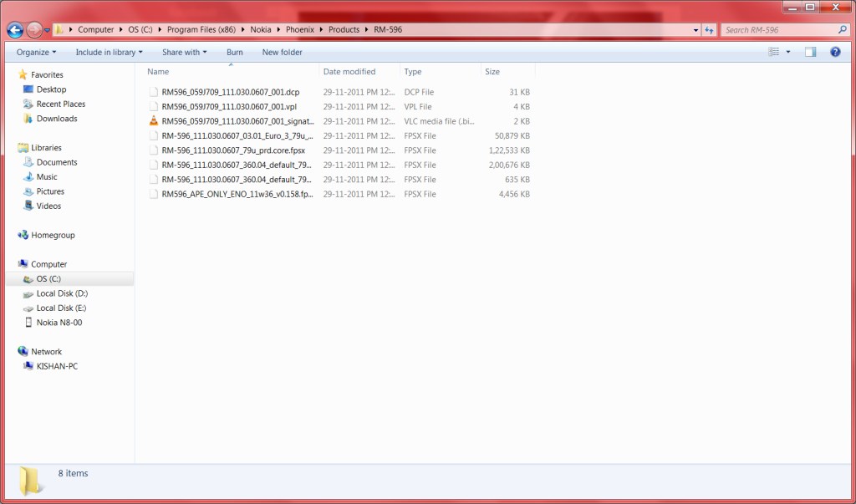The height and width of the screenshot is (504, 856).
Task: Click the Burn toolbar button
Action: coord(235,53)
